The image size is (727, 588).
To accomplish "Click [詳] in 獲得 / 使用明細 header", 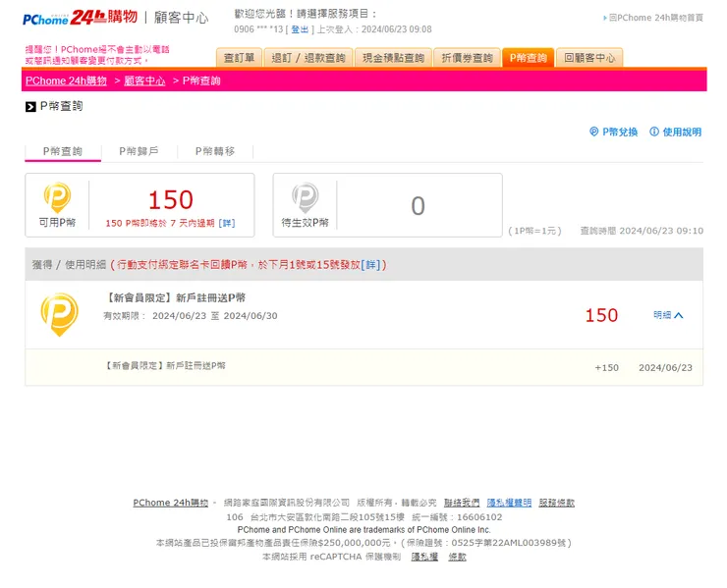I will pos(371,265).
